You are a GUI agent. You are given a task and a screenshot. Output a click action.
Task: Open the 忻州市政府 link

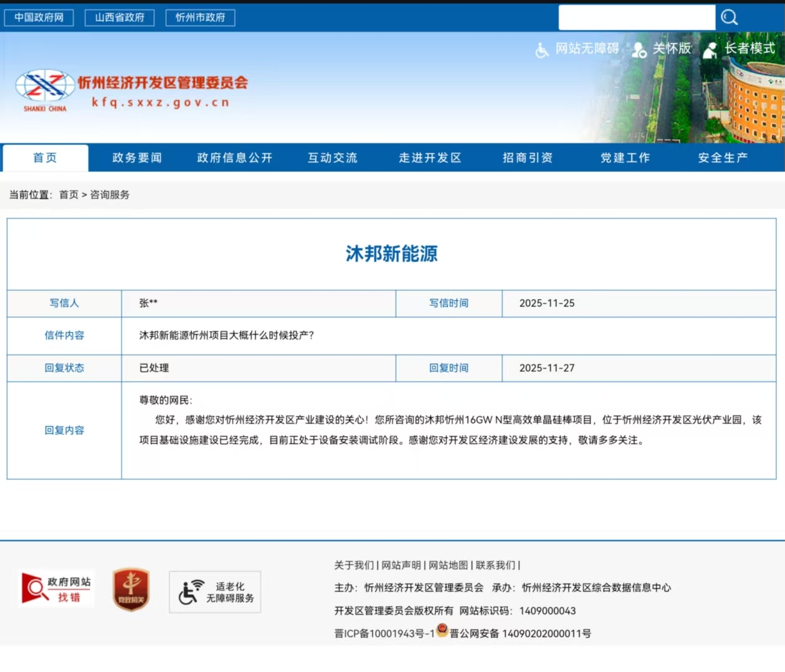pyautogui.click(x=201, y=17)
